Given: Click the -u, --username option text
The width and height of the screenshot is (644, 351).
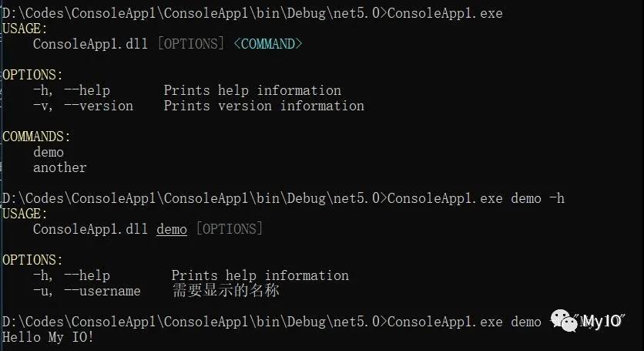Looking at the screenshot, I should point(87,291).
